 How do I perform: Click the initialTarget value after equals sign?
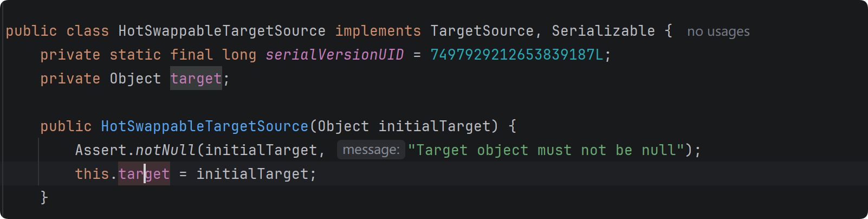point(252,174)
